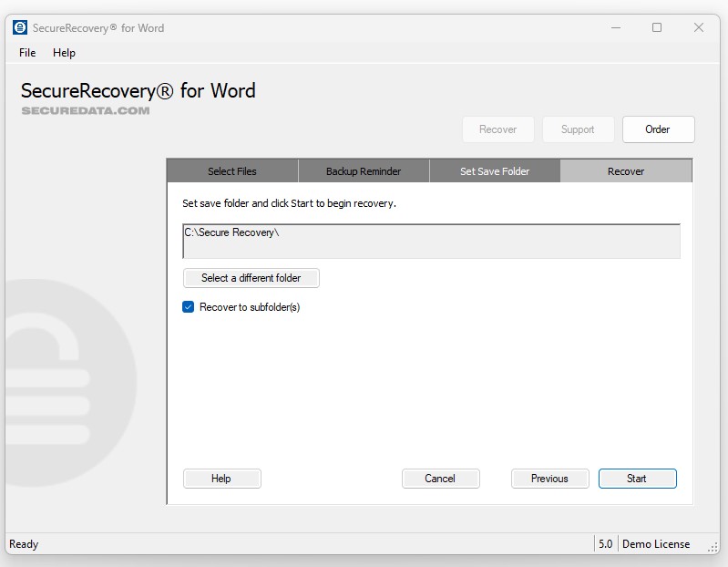728x567 pixels.
Task: Click the Demo License status bar section
Action: (x=655, y=544)
